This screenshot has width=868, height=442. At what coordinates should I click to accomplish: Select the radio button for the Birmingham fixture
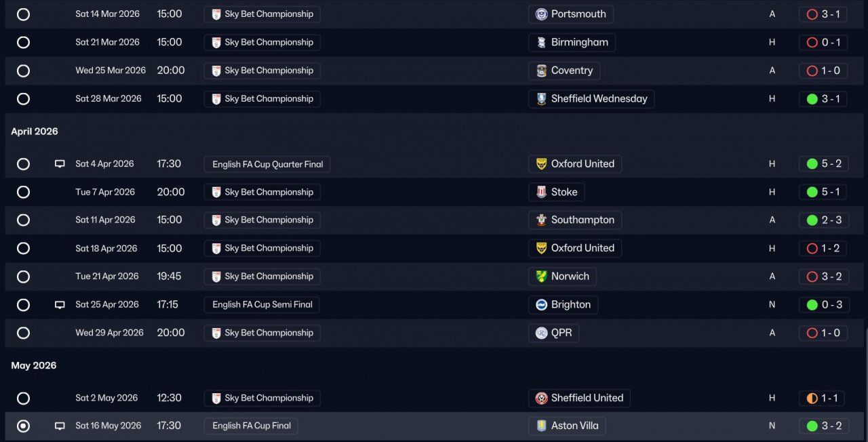23,43
